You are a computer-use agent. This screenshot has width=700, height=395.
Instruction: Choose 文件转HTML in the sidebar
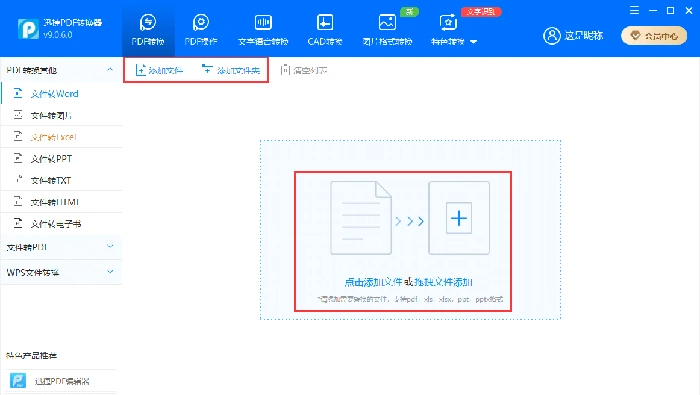pyautogui.click(x=62, y=202)
